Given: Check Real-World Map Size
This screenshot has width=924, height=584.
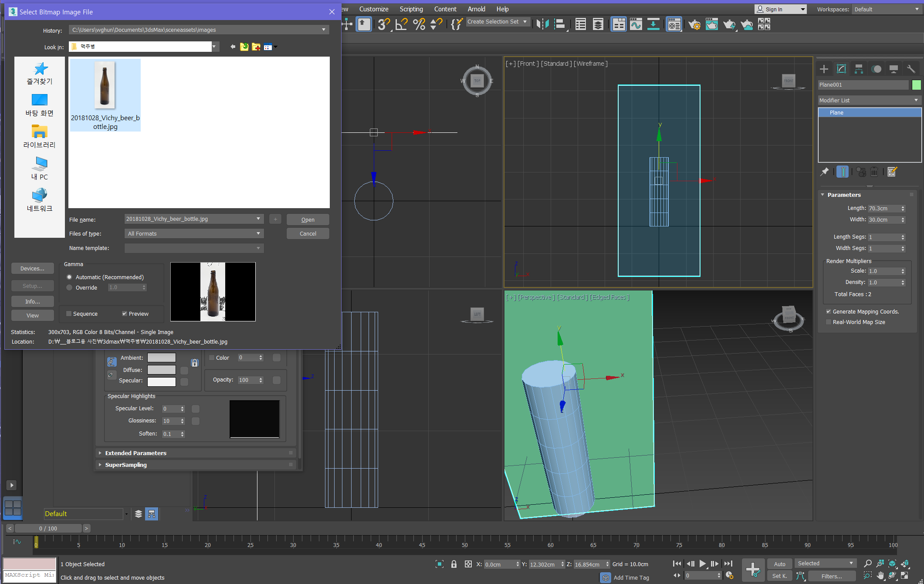Looking at the screenshot, I should pos(829,322).
